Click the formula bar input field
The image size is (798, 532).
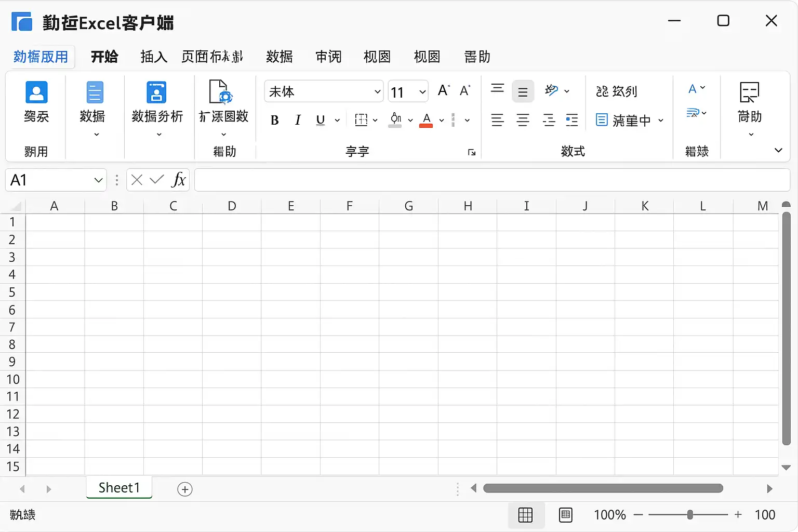coord(491,180)
